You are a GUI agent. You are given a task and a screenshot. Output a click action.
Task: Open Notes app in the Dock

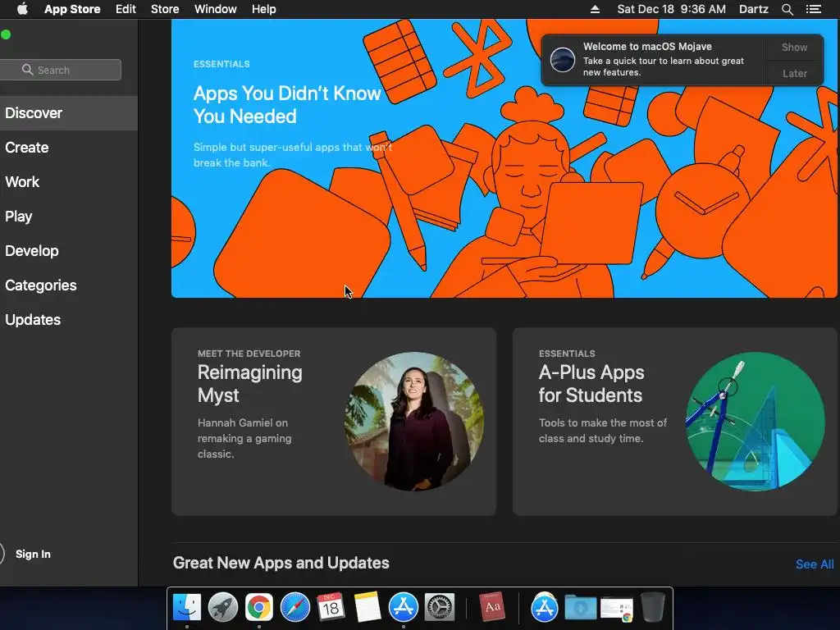(x=367, y=607)
